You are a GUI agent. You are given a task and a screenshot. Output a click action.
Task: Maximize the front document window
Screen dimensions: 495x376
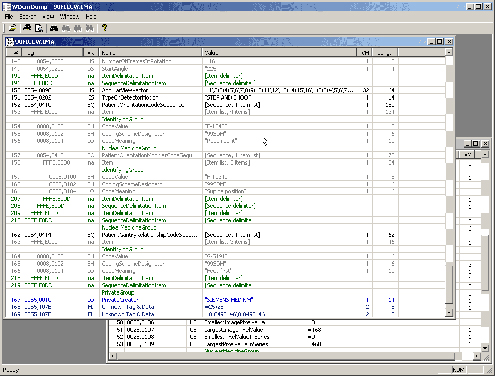(440, 42)
